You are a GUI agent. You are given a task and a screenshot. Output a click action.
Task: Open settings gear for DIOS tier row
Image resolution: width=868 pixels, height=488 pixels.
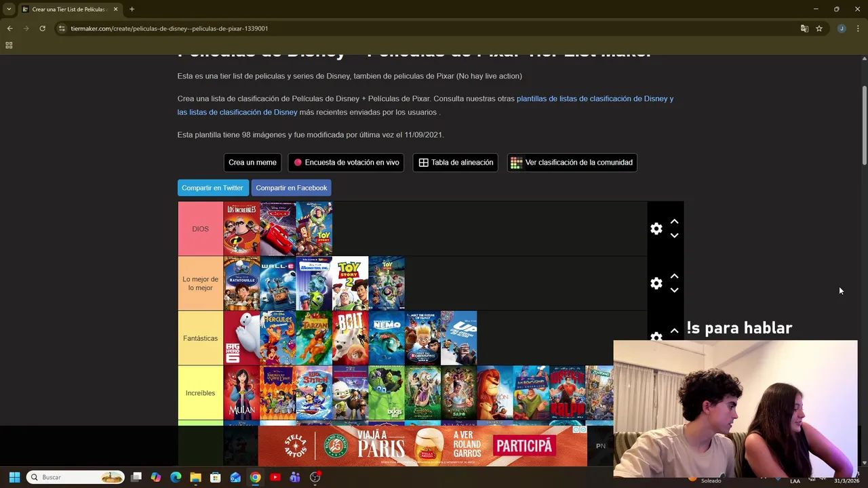[x=656, y=229]
